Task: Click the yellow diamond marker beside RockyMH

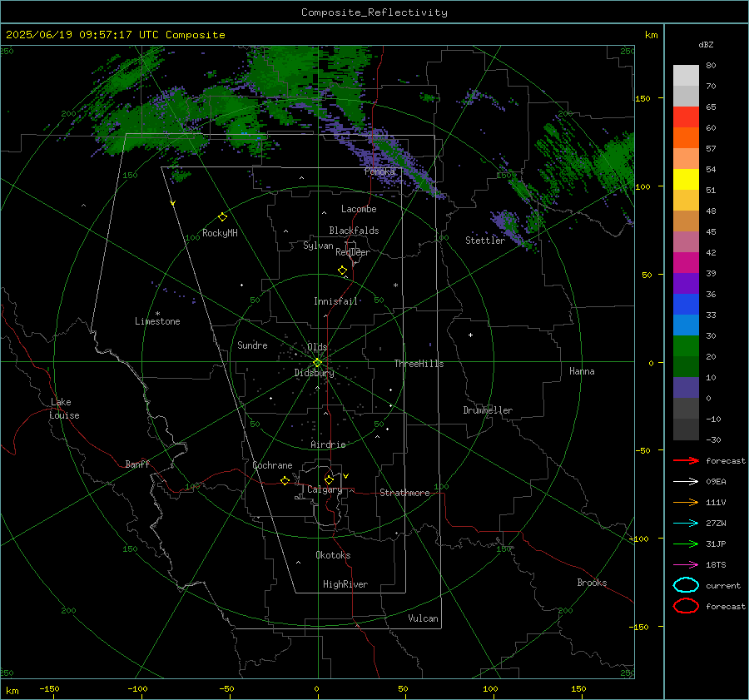Action: click(222, 217)
